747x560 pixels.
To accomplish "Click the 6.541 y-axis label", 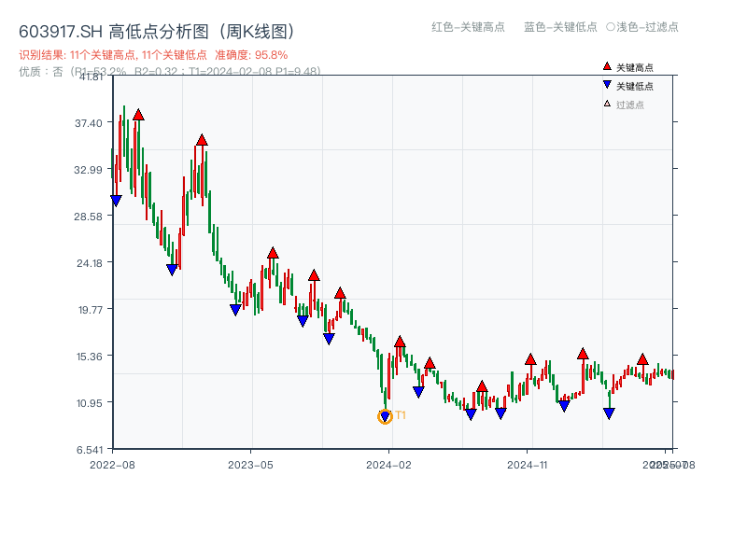I will [x=90, y=450].
